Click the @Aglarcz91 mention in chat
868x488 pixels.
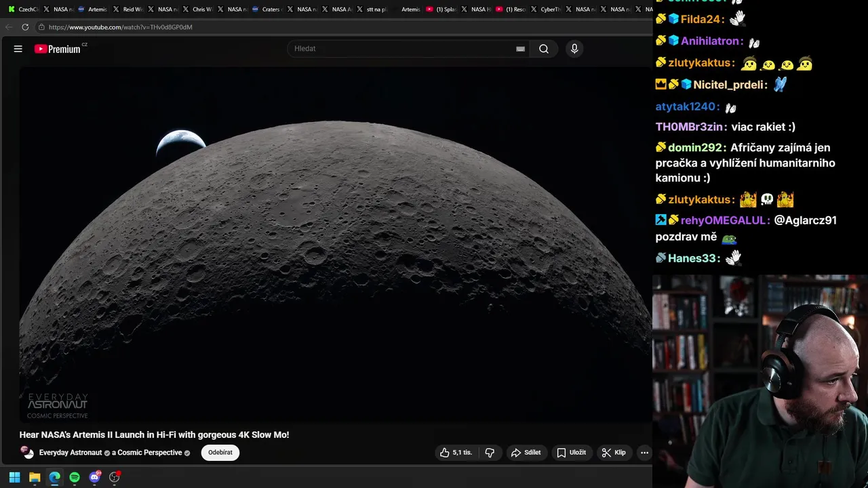[806, 220]
